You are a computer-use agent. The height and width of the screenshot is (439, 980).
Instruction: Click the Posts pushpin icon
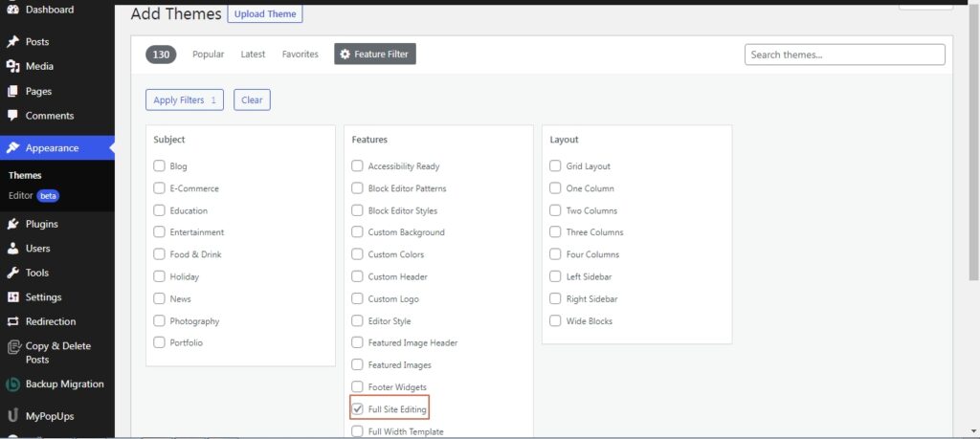click(x=12, y=42)
